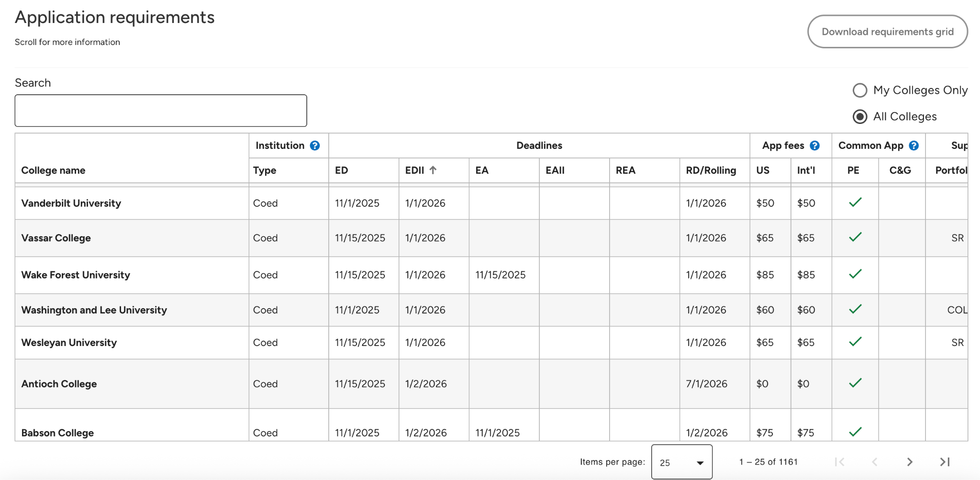Click Antioch RD/Rolling date 7/1/2026

[707, 384]
